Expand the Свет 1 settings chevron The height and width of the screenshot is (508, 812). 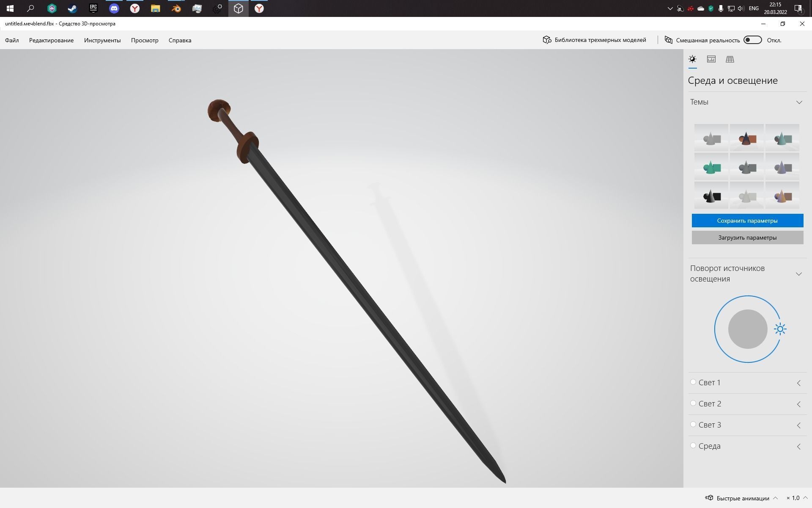pos(798,383)
